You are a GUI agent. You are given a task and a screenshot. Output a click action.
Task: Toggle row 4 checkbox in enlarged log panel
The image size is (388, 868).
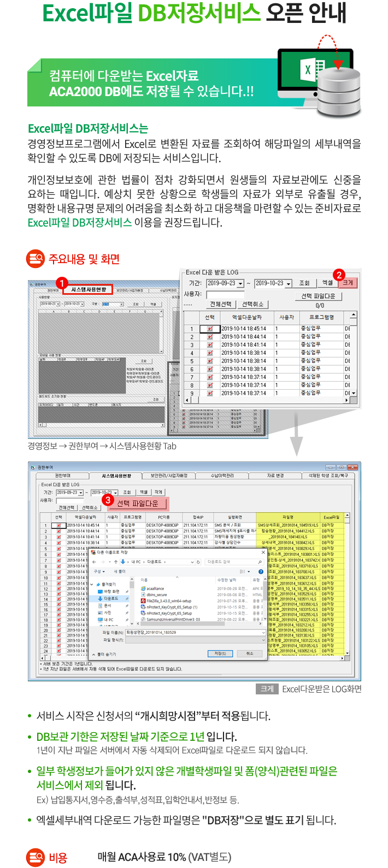pyautogui.click(x=210, y=353)
